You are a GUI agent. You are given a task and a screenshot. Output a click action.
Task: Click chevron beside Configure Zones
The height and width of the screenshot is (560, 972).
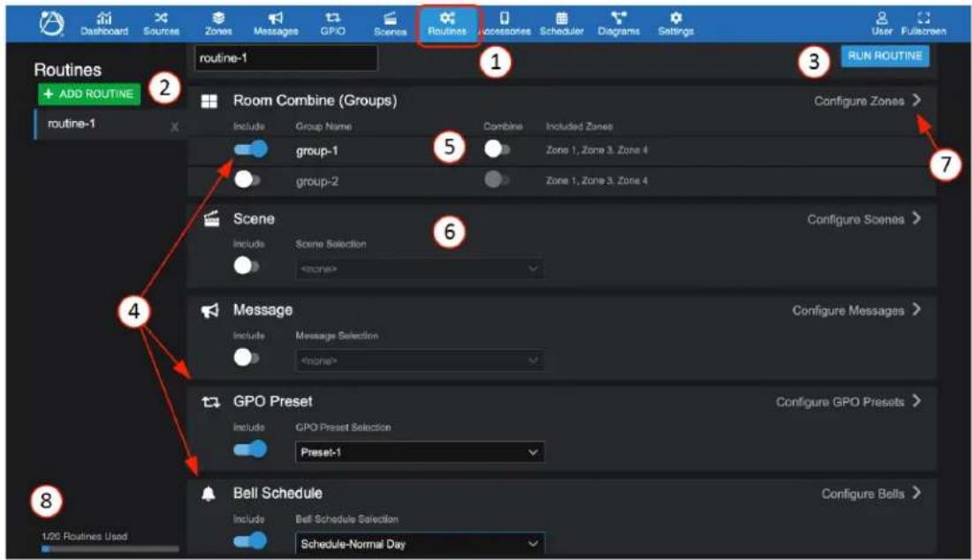coord(917,101)
